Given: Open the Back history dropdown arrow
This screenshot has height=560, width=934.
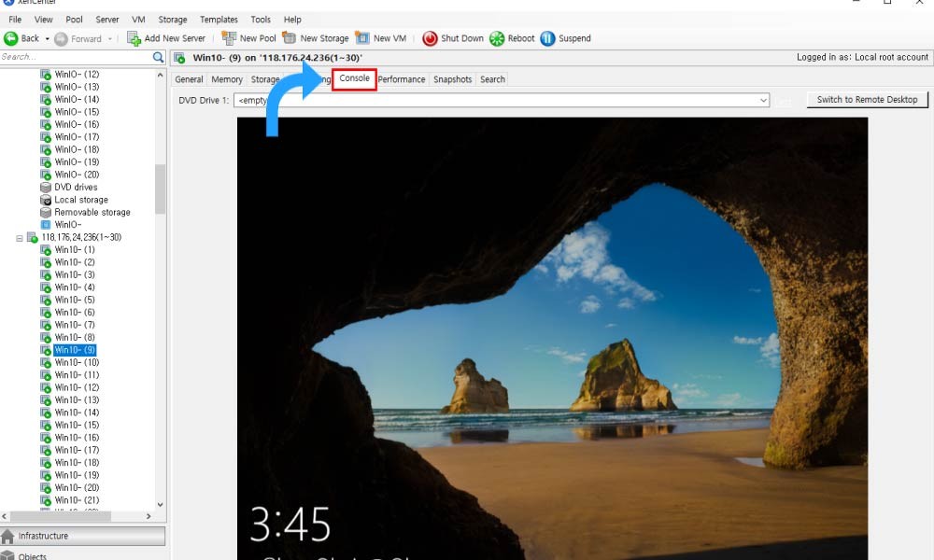Looking at the screenshot, I should (47, 38).
